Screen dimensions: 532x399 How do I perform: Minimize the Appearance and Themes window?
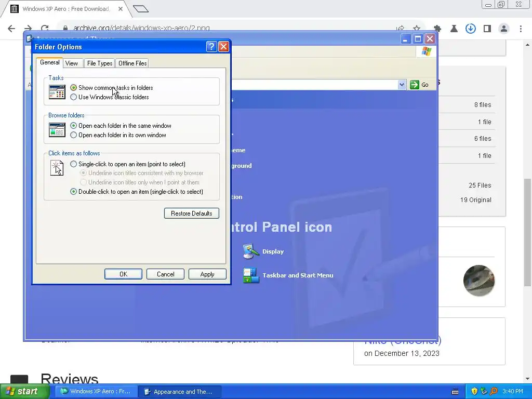coord(405,38)
